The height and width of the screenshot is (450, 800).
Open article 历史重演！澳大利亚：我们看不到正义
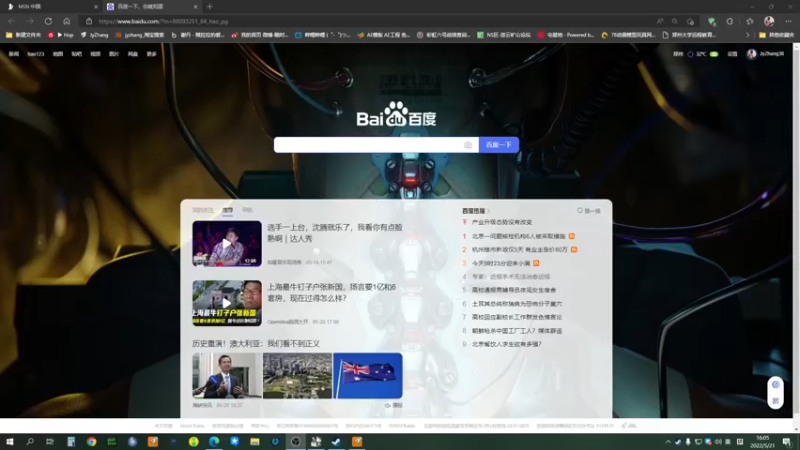pos(256,343)
